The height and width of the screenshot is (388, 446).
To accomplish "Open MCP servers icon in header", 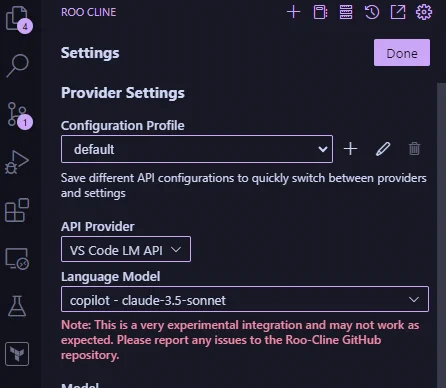I will 346,12.
